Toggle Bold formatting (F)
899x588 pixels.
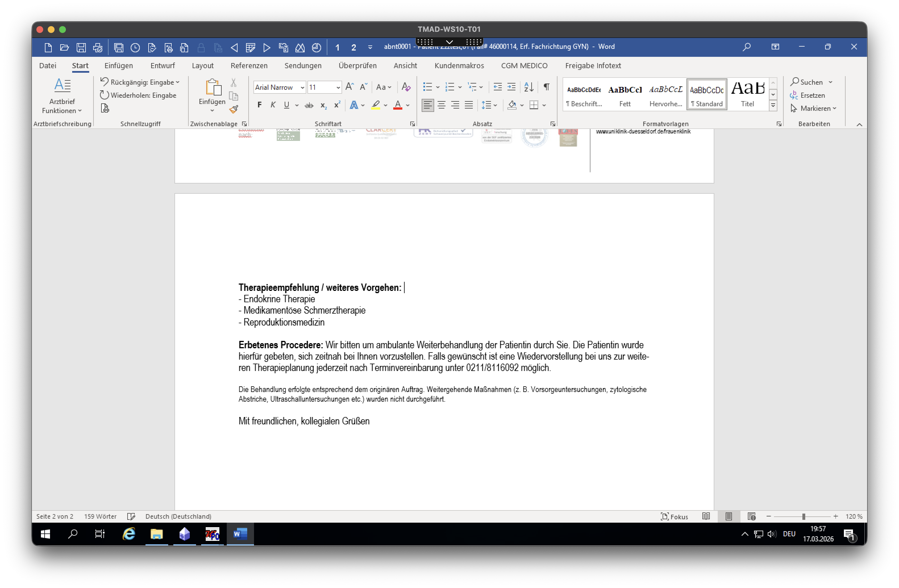[x=259, y=105]
